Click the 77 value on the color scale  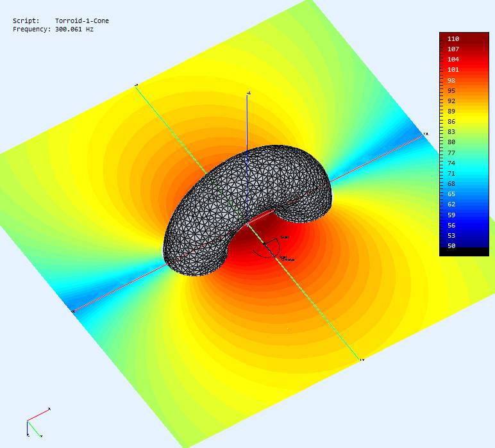point(451,153)
